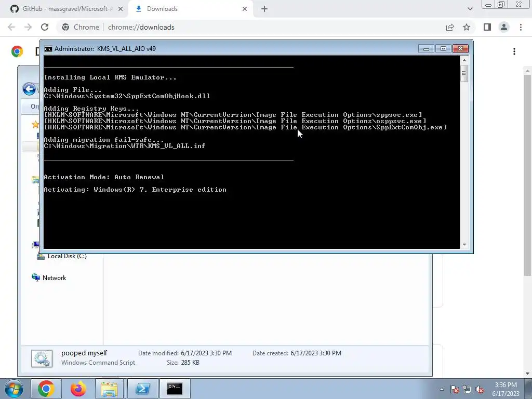Open the clock showing 3:36 PM
Screen dimensions: 532x399
point(506,389)
